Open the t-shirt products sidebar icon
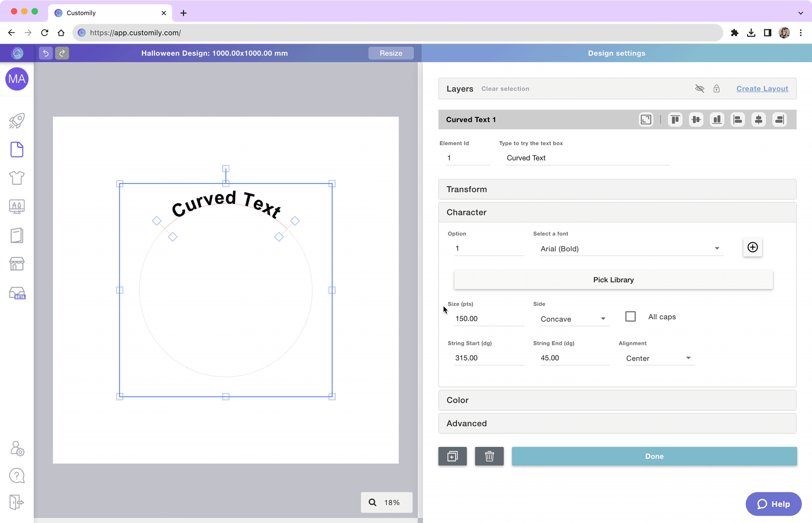 (x=17, y=178)
